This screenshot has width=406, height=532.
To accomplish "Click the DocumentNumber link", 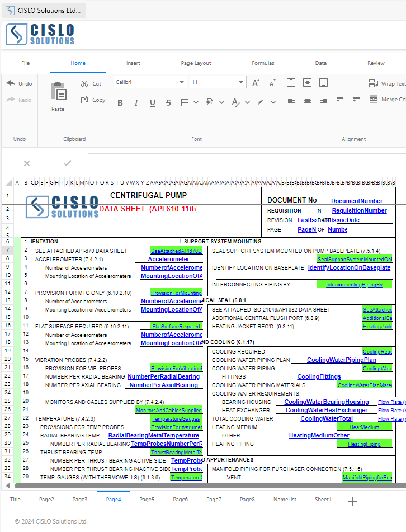I will [x=356, y=201].
